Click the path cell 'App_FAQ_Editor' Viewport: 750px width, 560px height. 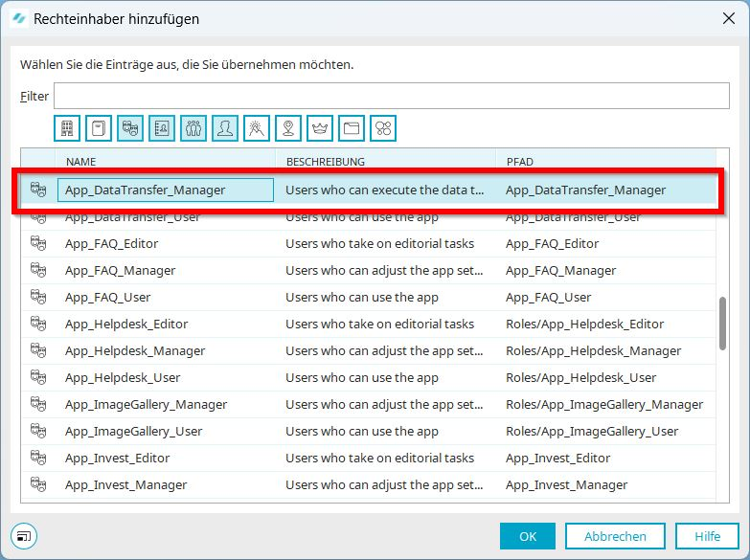click(552, 243)
